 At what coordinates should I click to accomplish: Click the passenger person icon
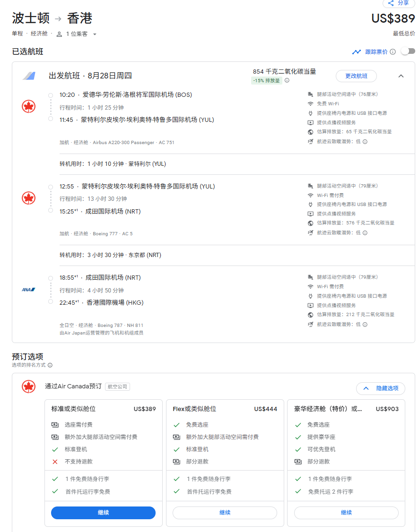tap(59, 34)
